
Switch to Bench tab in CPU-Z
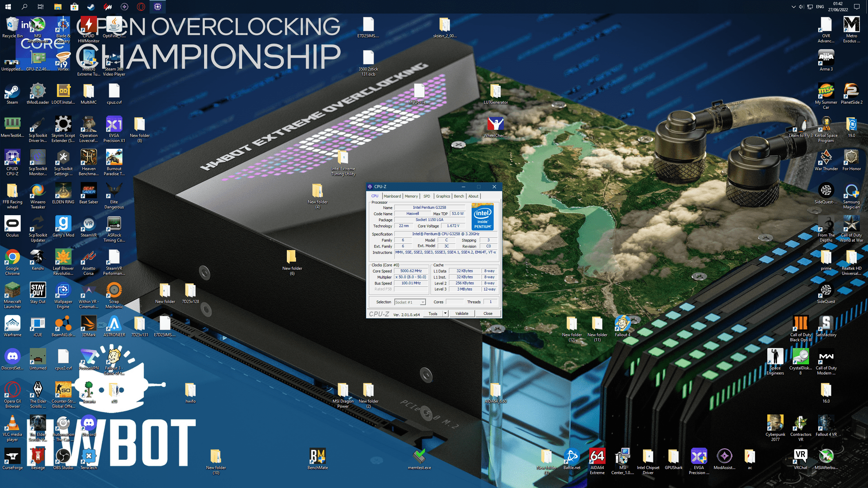click(x=459, y=196)
